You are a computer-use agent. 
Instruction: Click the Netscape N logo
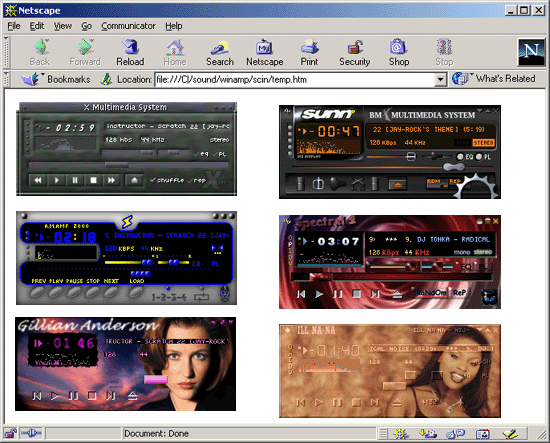coord(531,52)
